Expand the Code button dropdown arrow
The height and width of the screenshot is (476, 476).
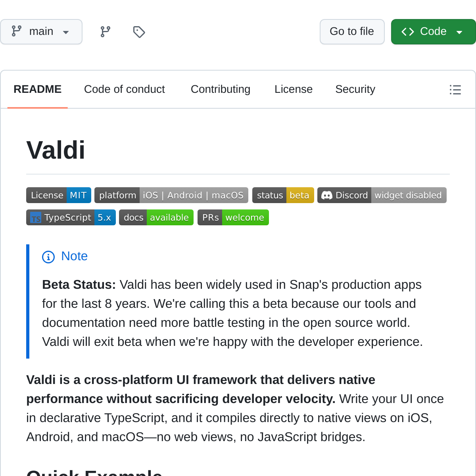click(459, 31)
